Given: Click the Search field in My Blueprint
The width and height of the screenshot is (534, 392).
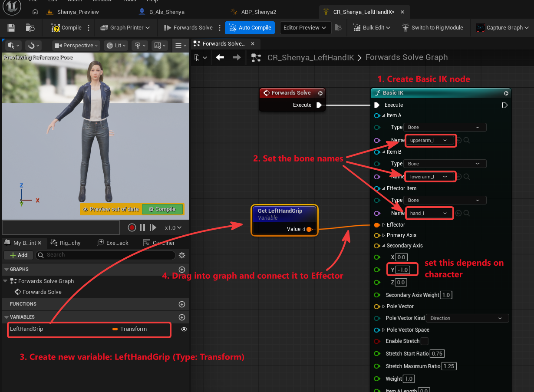Looking at the screenshot, I should [x=105, y=255].
